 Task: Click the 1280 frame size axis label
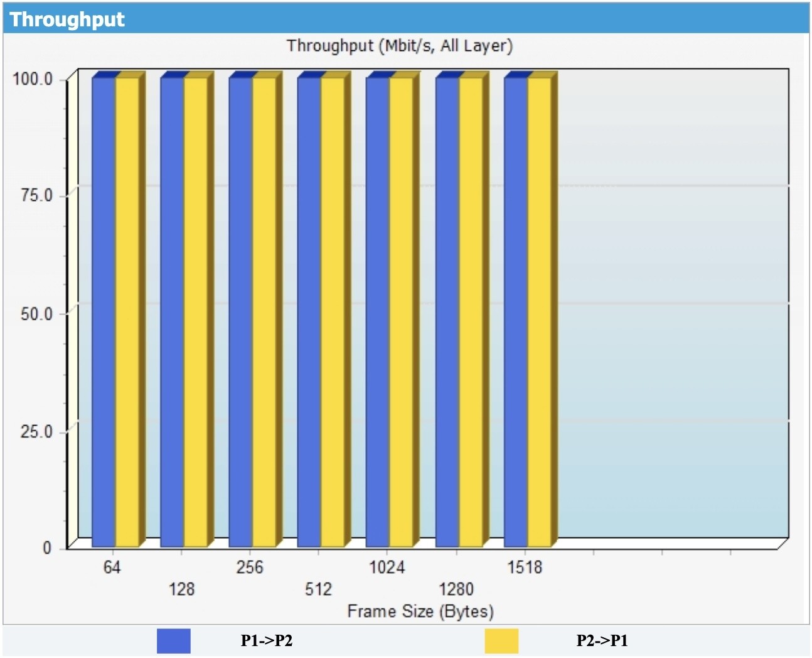(456, 589)
